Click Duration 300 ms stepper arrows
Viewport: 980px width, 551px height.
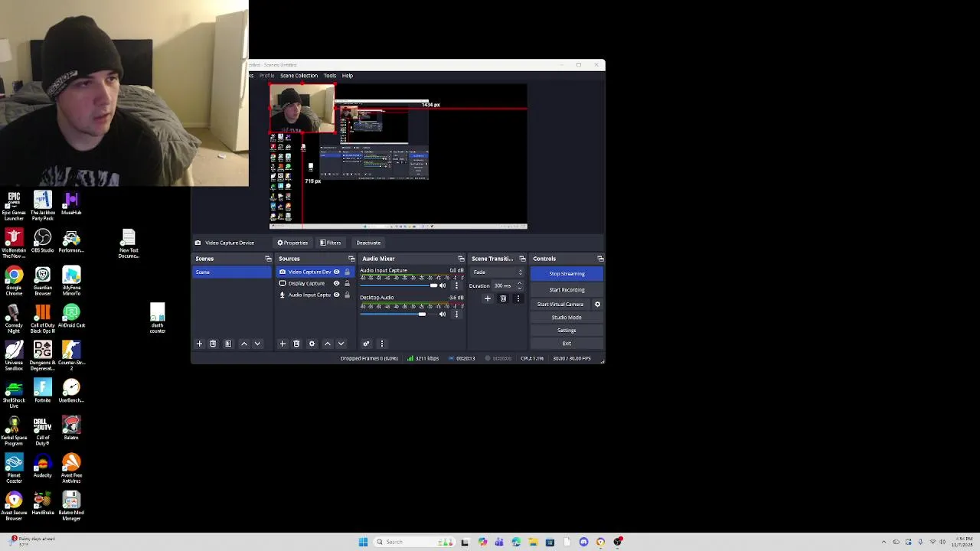click(518, 285)
